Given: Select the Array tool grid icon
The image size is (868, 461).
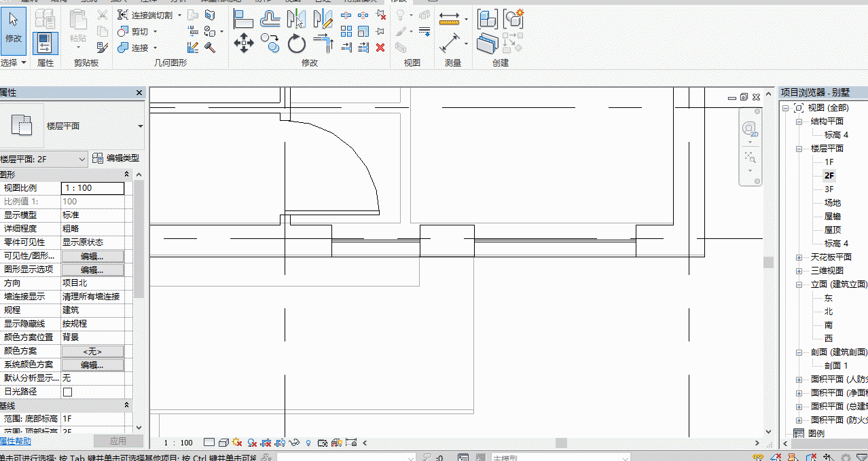Looking at the screenshot, I should point(346,31).
